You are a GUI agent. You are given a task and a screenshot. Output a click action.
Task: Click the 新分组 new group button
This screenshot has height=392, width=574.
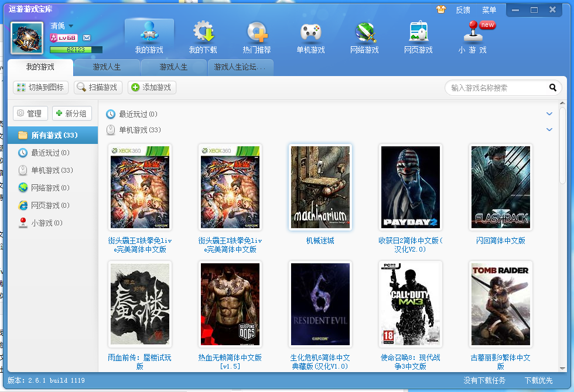coord(71,114)
